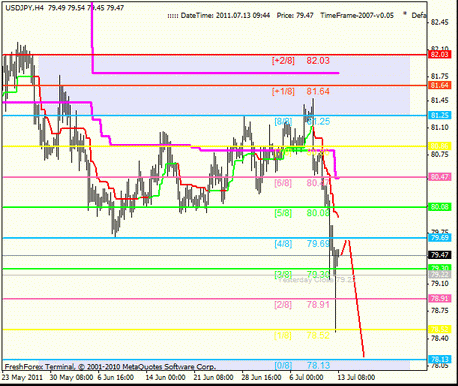Click the 78.75 price scale value
Image resolution: width=458 pixels, height=386 pixels.
pyautogui.click(x=439, y=311)
